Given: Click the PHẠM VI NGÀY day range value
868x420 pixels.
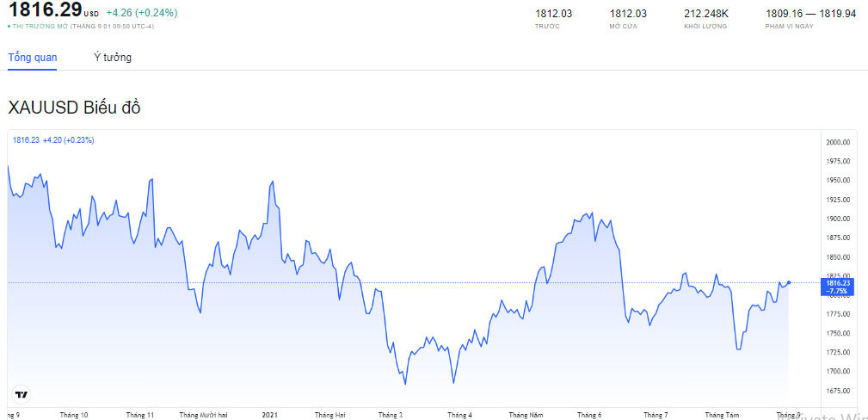Looking at the screenshot, I should [x=810, y=14].
